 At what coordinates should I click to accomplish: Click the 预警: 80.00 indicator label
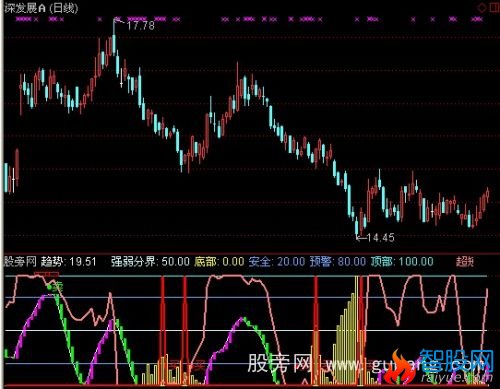click(x=338, y=262)
